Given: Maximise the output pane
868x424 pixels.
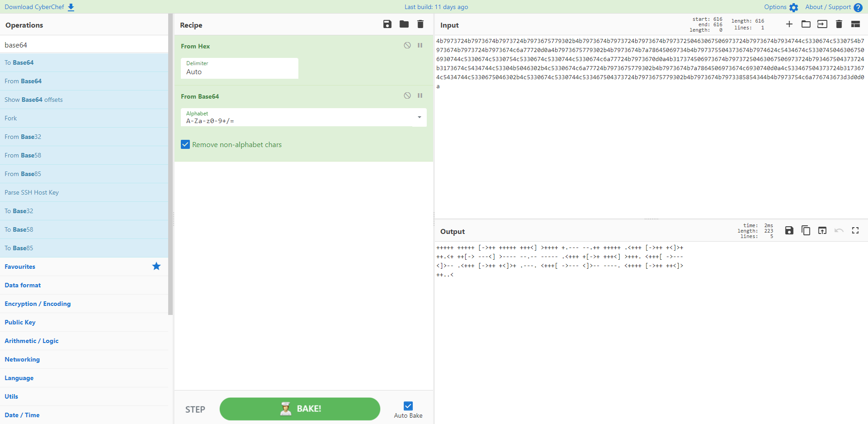Looking at the screenshot, I should pos(855,230).
